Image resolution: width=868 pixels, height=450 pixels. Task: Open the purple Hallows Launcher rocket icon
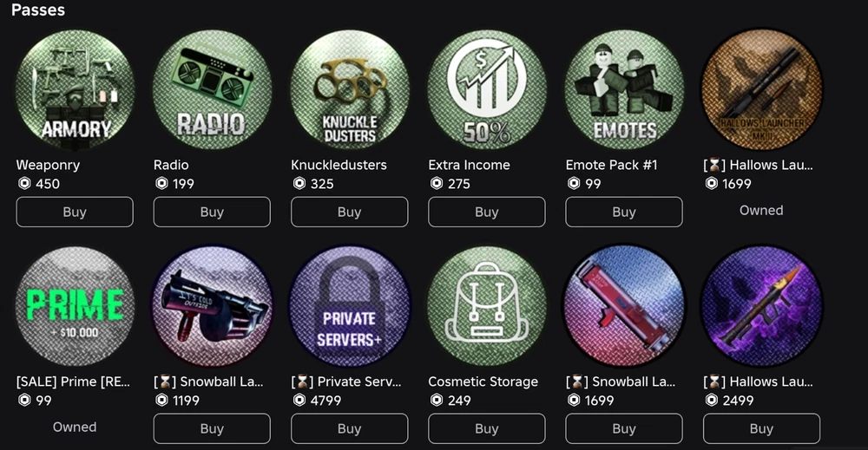coord(761,306)
